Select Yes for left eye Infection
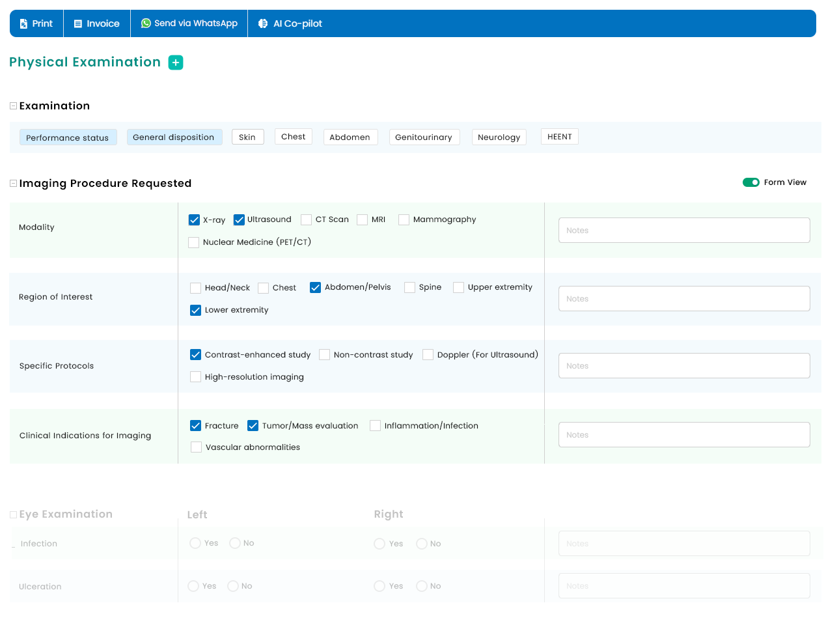This screenshot has width=826, height=644. [195, 543]
